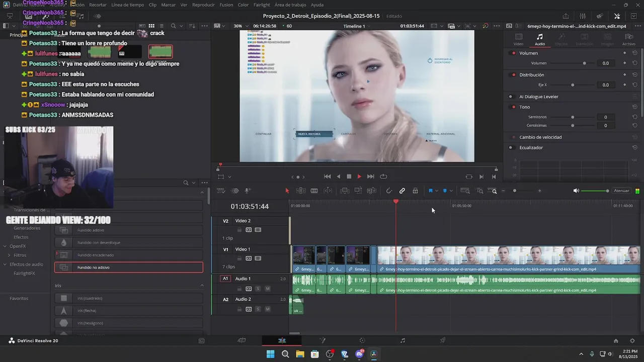Open the Color menu

(x=243, y=5)
